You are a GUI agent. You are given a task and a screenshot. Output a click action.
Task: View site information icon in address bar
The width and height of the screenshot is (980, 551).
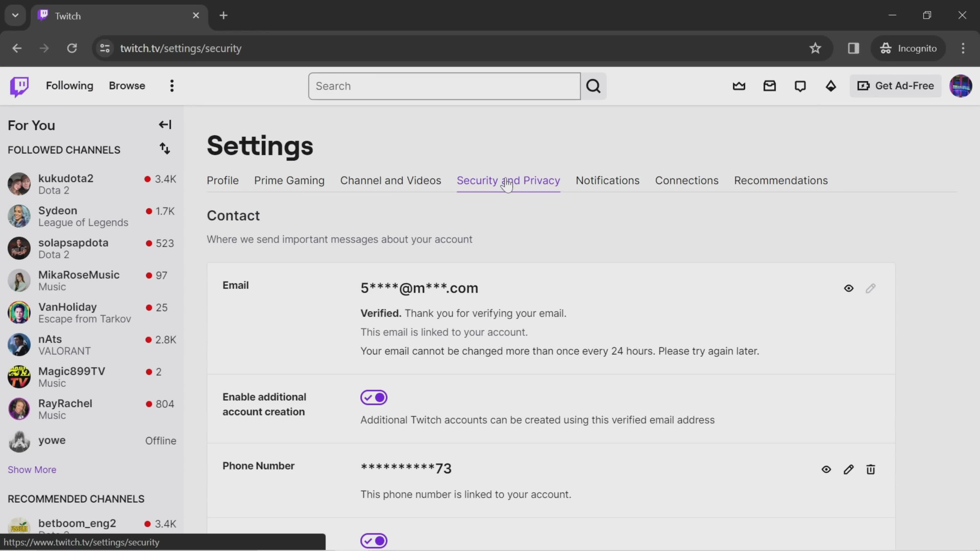(x=105, y=48)
